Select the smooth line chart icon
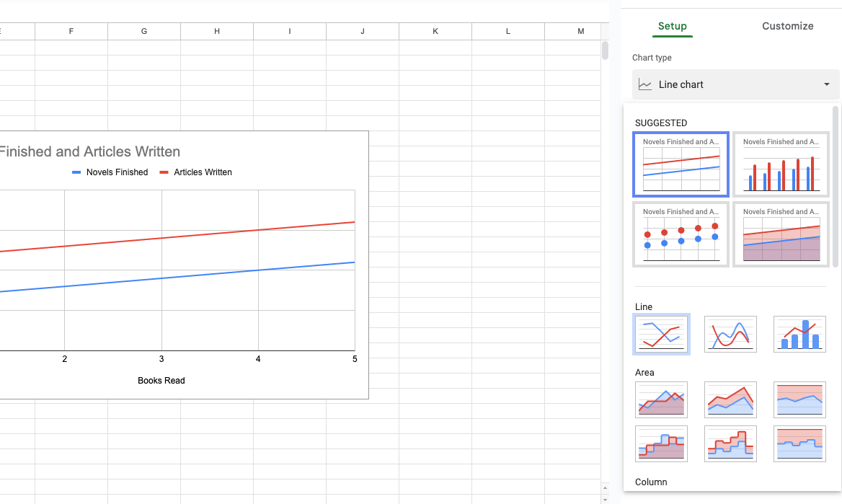The image size is (842, 504). 730,334
